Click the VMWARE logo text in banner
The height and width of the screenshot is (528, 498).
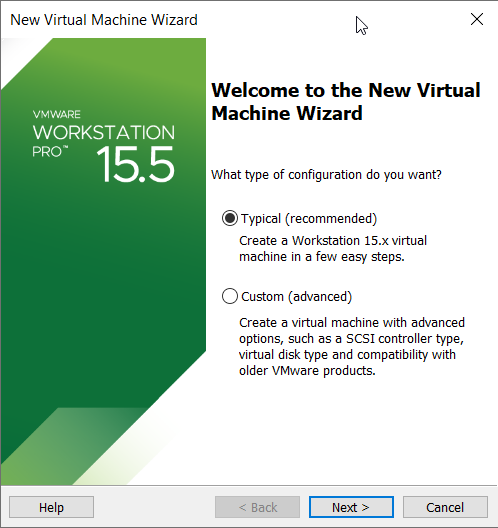57,114
